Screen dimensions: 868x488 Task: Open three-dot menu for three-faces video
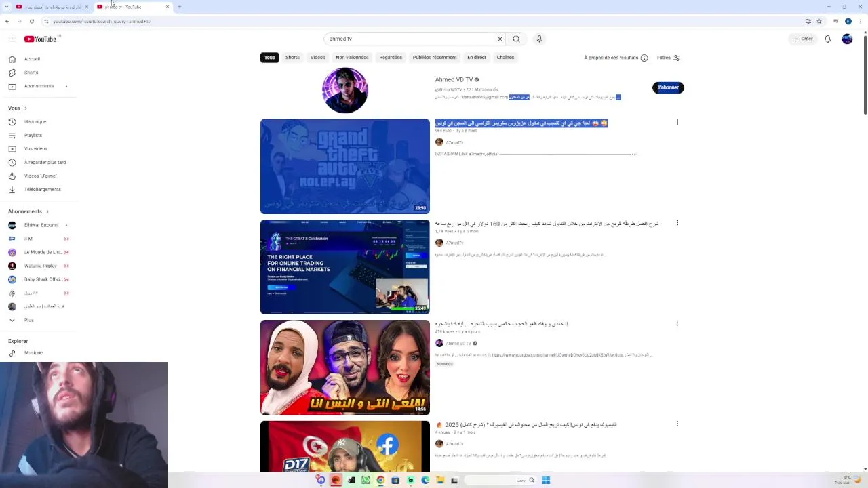coord(677,323)
